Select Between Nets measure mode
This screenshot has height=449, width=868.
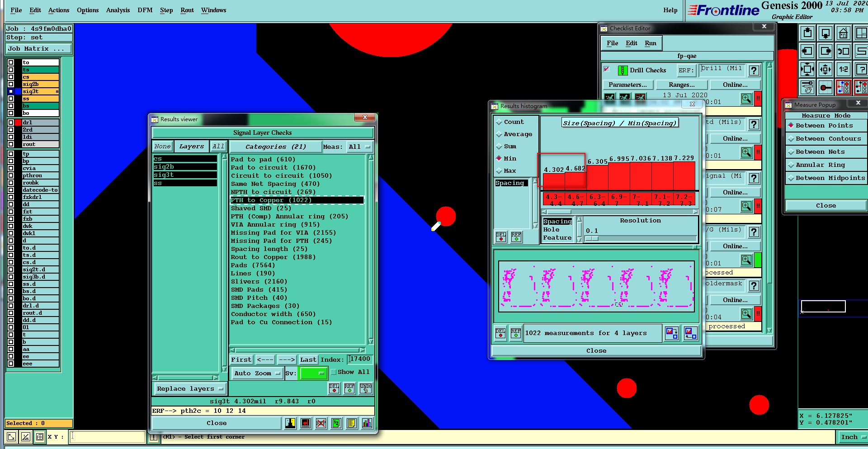click(826, 152)
